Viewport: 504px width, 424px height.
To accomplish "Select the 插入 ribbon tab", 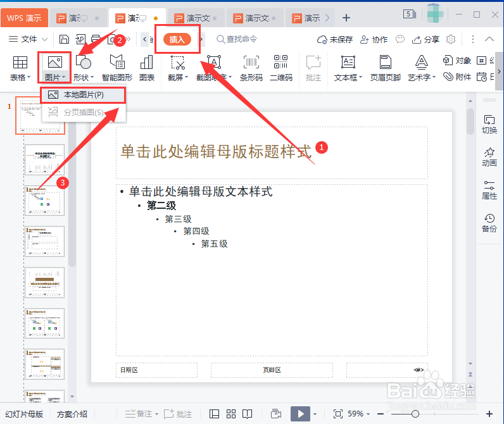I will coord(177,39).
